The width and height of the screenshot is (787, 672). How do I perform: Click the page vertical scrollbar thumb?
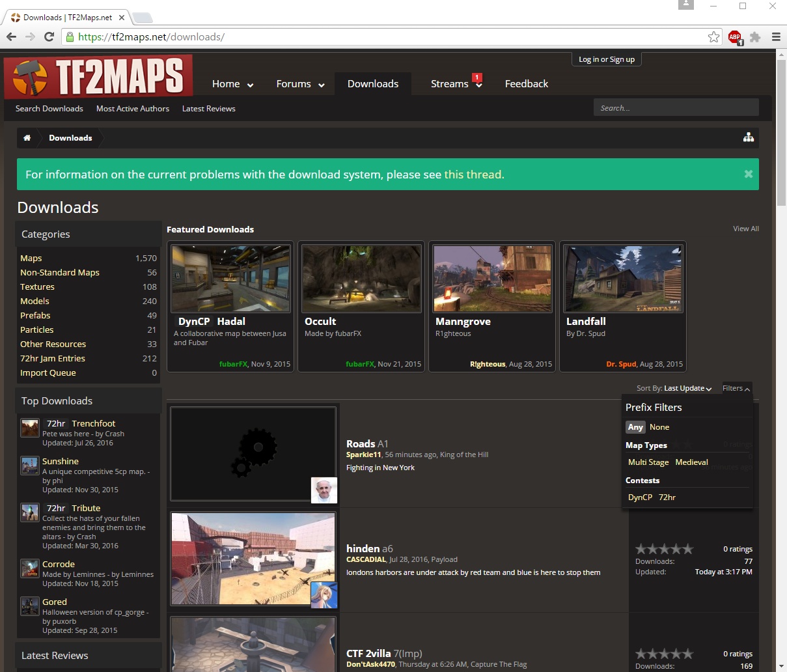(781, 134)
